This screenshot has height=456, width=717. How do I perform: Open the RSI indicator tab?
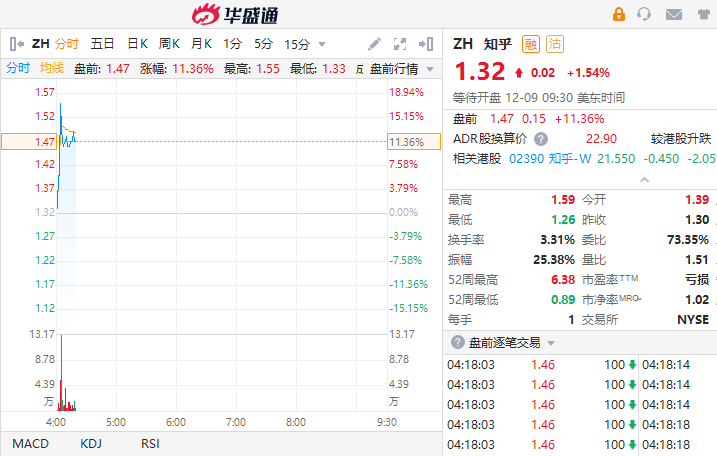(x=150, y=444)
